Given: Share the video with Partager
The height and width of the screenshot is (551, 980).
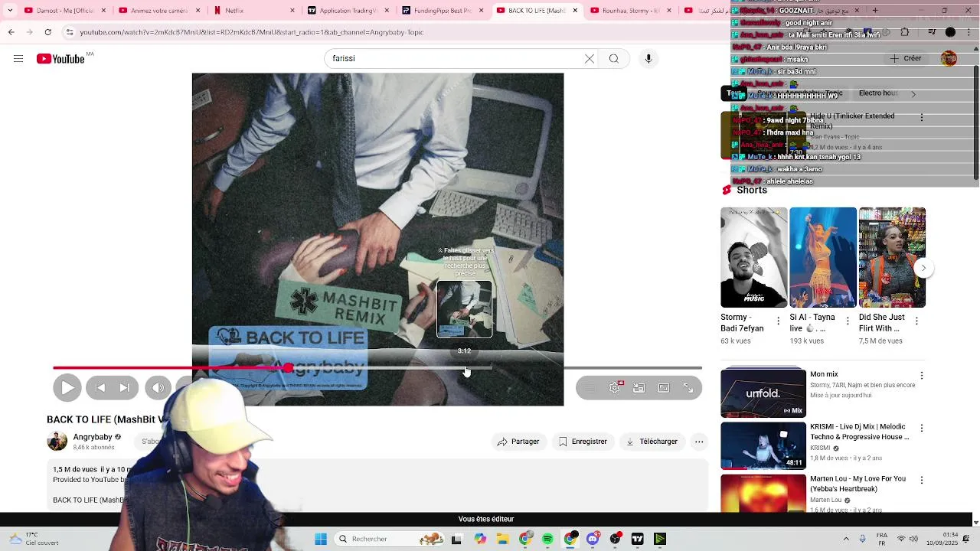Looking at the screenshot, I should coord(518,442).
